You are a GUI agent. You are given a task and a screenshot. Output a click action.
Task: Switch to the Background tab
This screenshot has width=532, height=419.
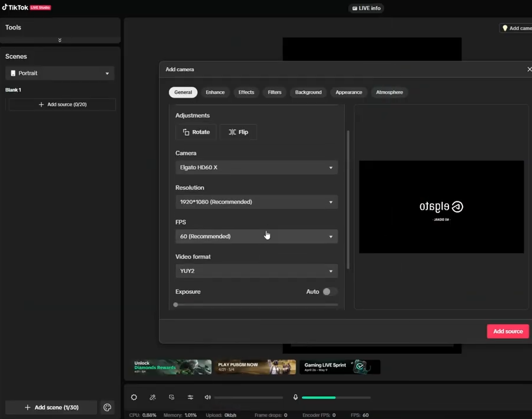pos(308,92)
